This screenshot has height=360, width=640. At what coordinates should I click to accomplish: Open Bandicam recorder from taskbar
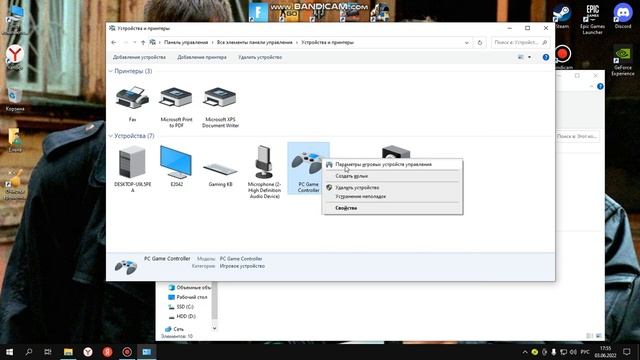127,352
